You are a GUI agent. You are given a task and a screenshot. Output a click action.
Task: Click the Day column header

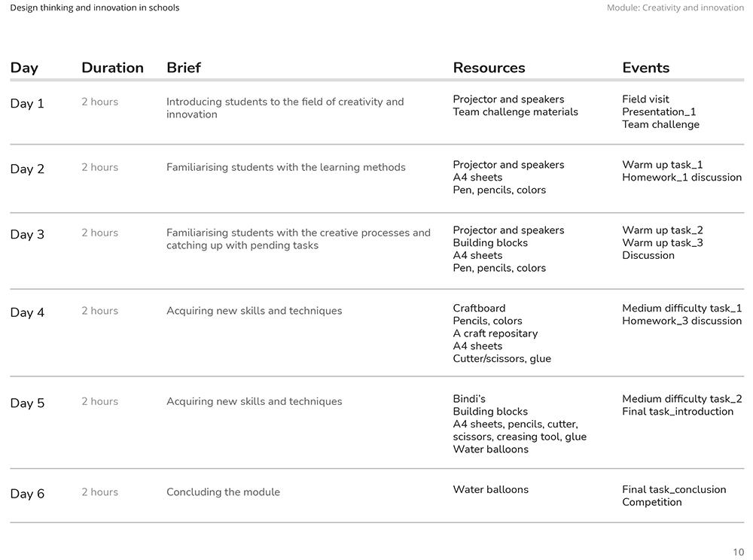24,68
